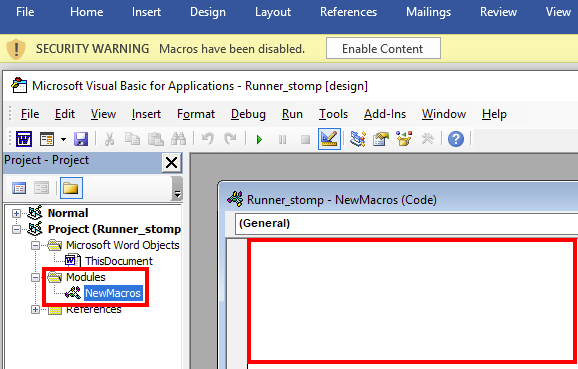
Task: Open the Object Browser icon
Action: point(404,139)
